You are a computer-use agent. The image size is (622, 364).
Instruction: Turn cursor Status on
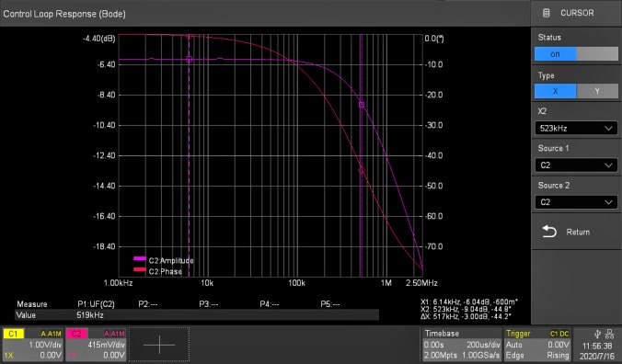point(555,54)
